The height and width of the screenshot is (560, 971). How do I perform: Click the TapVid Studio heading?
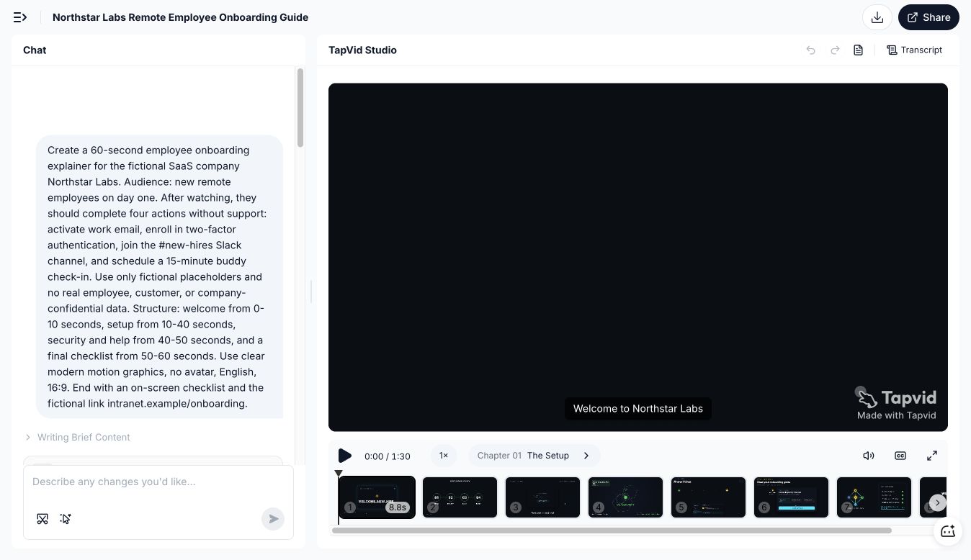[362, 50]
